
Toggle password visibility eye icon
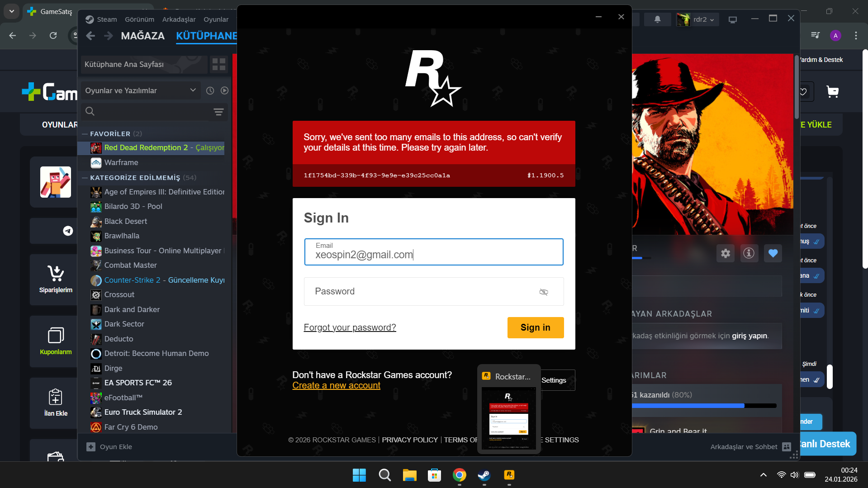tap(544, 292)
